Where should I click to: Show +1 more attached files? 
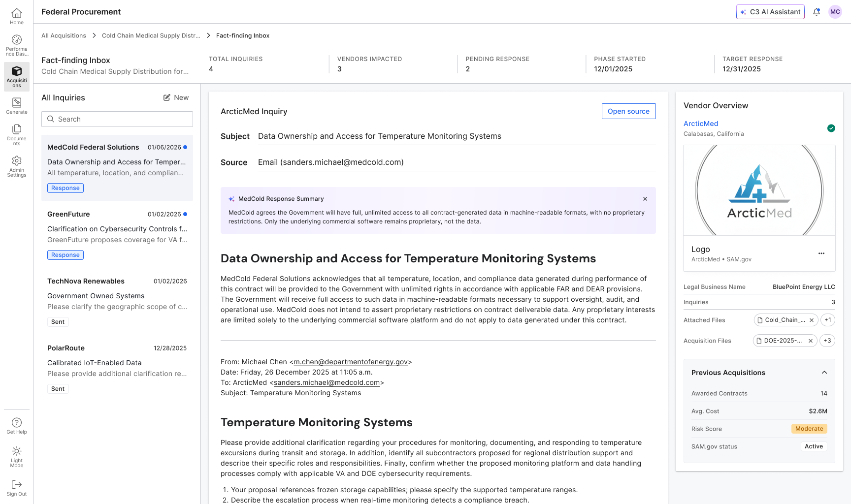828,320
